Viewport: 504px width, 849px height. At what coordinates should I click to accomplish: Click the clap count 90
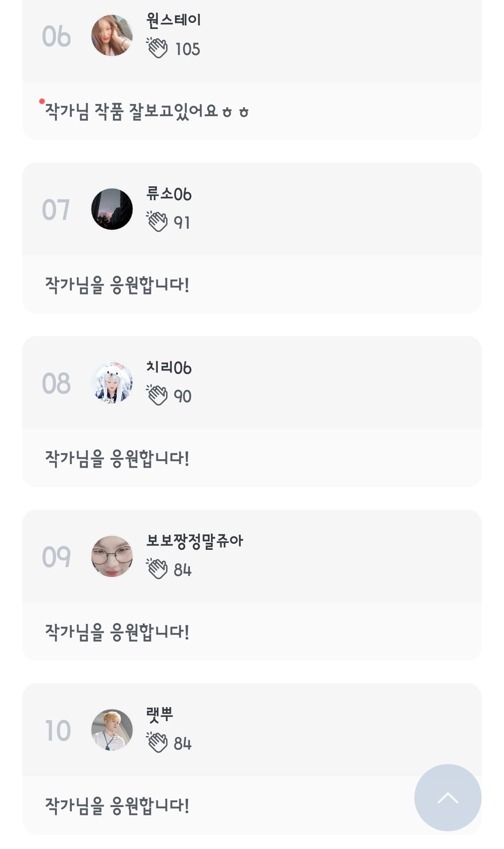(x=182, y=396)
